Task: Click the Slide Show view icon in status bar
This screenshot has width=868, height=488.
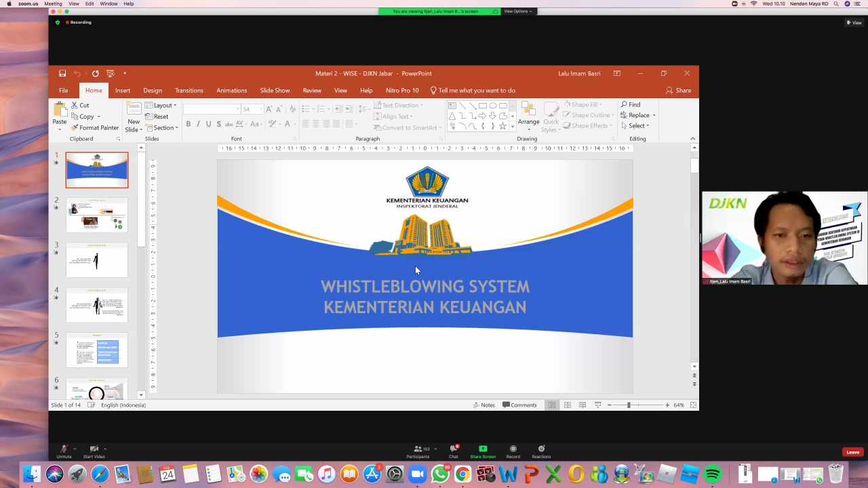Action: coord(597,405)
